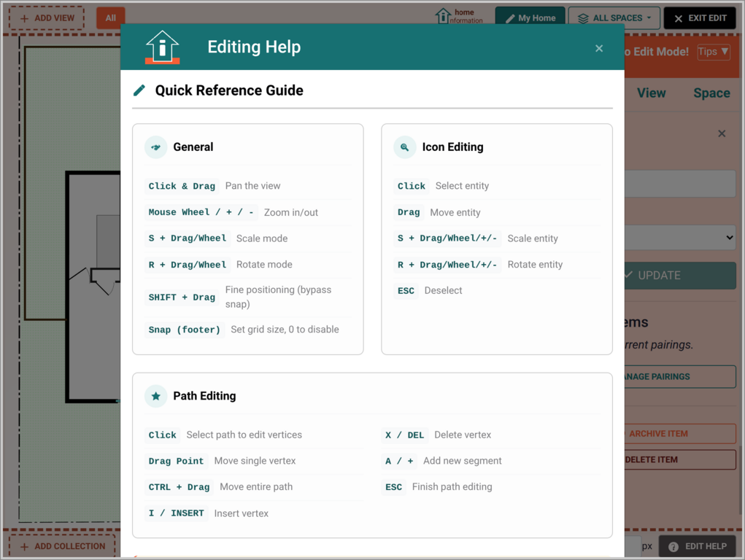The width and height of the screenshot is (745, 560).
Task: Click the 'Zoom in/out' description text
Action: [291, 212]
